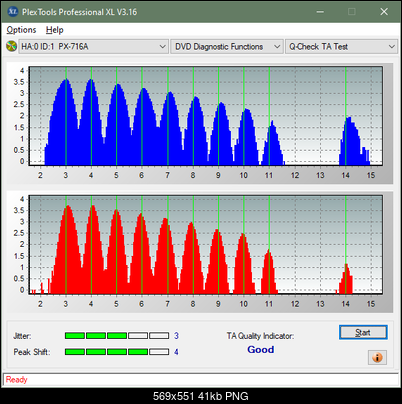The image size is (402, 404).
Task: Close the PlexTools Professional window
Action: tap(384, 12)
